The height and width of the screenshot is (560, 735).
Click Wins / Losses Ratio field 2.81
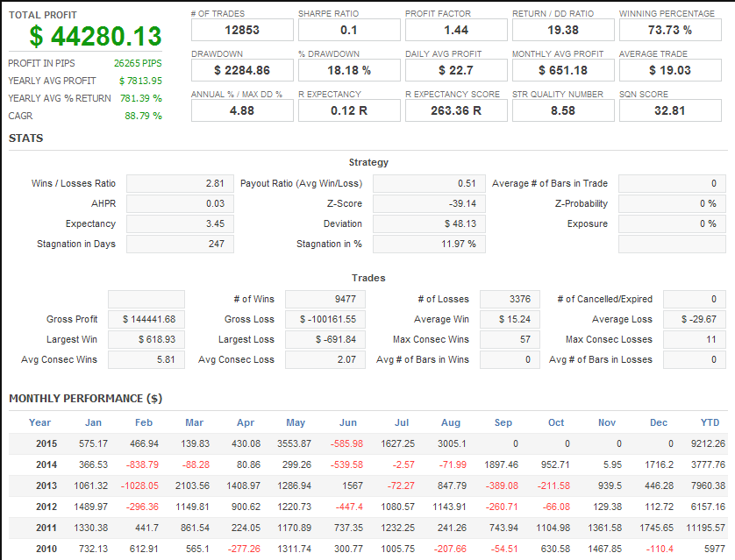click(x=180, y=183)
